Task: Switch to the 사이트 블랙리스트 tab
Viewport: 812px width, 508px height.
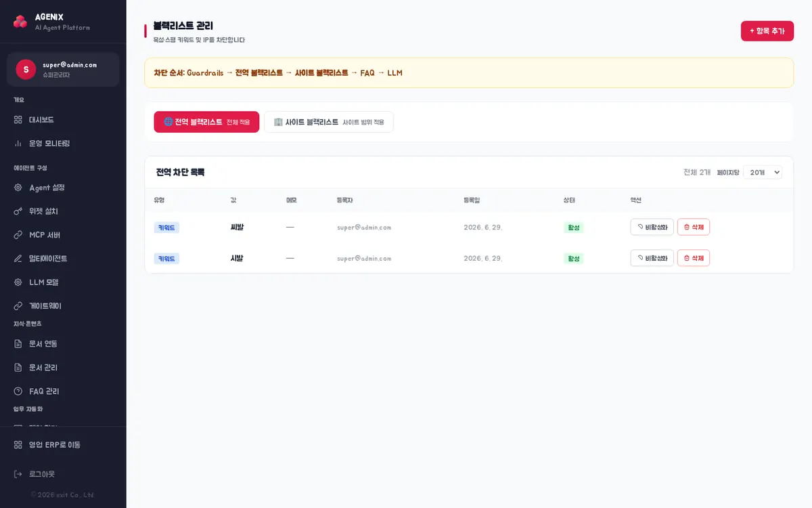Action: point(329,122)
